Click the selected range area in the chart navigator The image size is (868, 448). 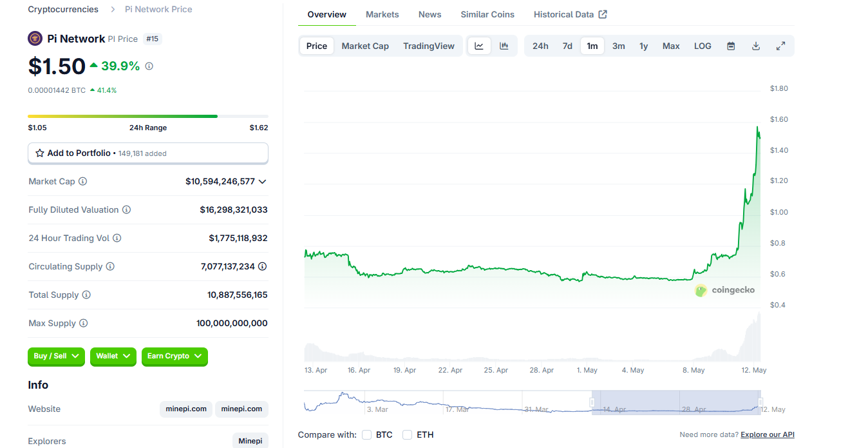click(676, 402)
